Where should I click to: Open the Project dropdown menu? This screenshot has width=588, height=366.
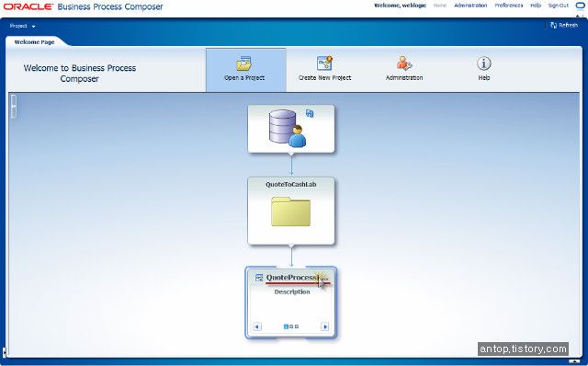(x=22, y=26)
